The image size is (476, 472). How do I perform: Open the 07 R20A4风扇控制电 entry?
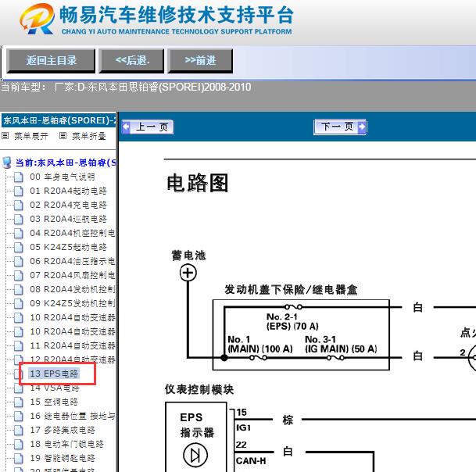[72, 275]
